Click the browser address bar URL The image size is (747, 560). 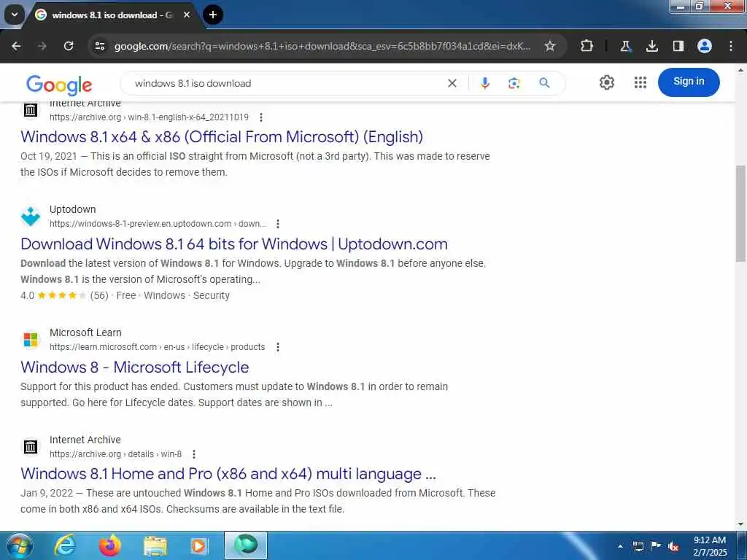click(x=322, y=46)
